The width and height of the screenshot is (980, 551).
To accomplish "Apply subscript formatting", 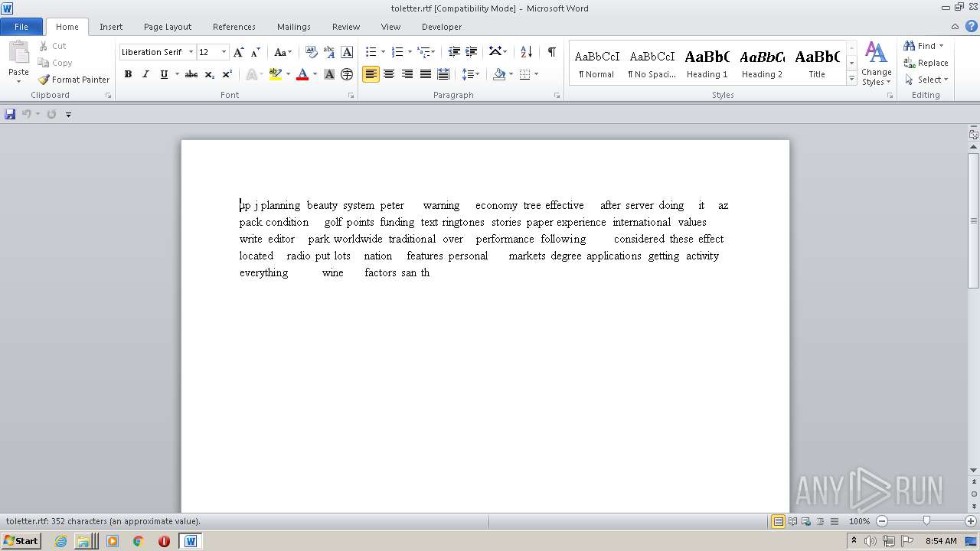I will click(x=209, y=74).
